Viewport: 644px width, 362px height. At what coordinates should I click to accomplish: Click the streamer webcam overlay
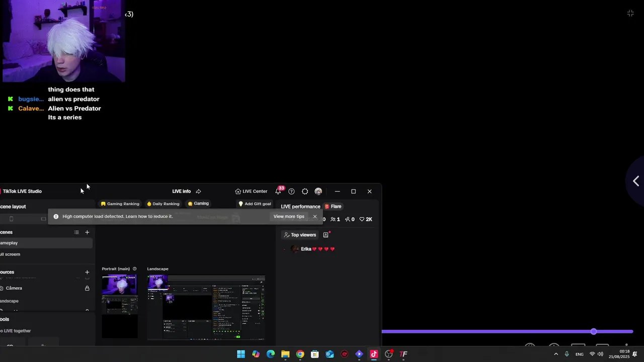(x=64, y=41)
